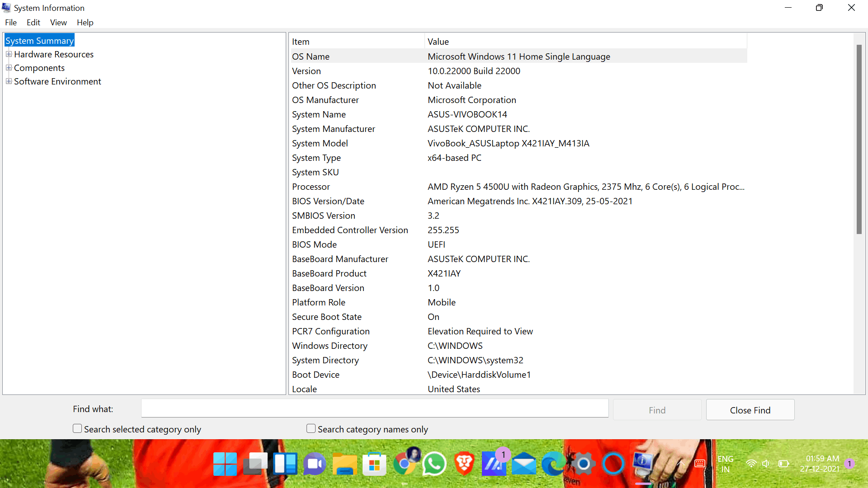Click the File menu
The width and height of the screenshot is (868, 488).
click(x=11, y=22)
